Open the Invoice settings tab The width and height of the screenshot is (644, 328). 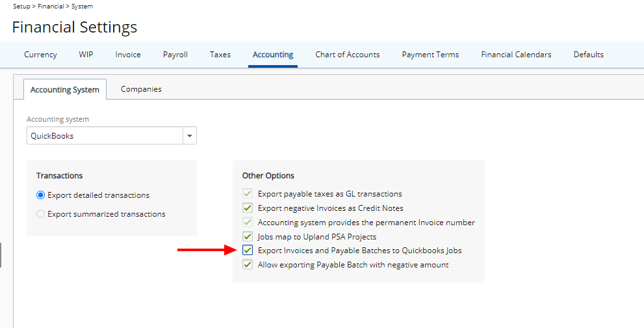click(128, 55)
